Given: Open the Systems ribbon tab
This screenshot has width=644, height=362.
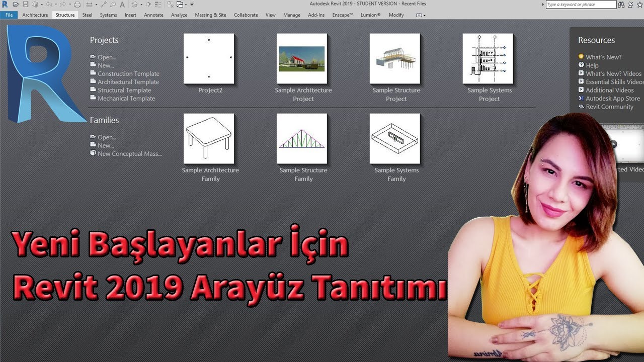Looking at the screenshot, I should [x=108, y=15].
